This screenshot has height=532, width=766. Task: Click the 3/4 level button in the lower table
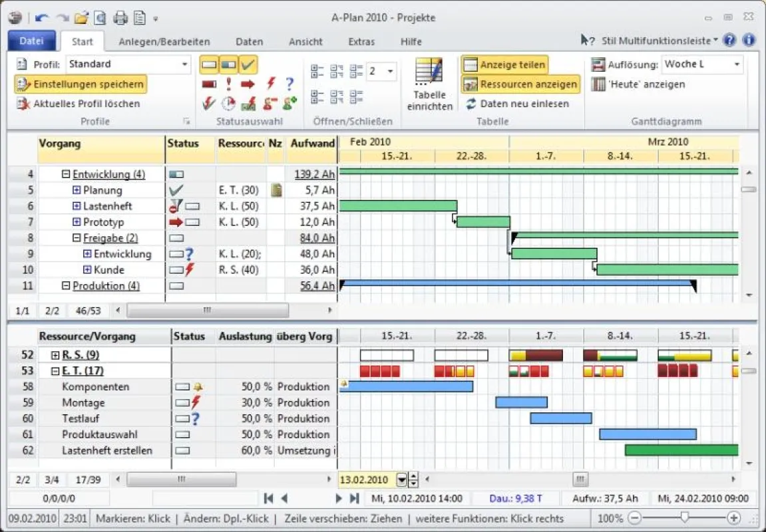pyautogui.click(x=52, y=479)
